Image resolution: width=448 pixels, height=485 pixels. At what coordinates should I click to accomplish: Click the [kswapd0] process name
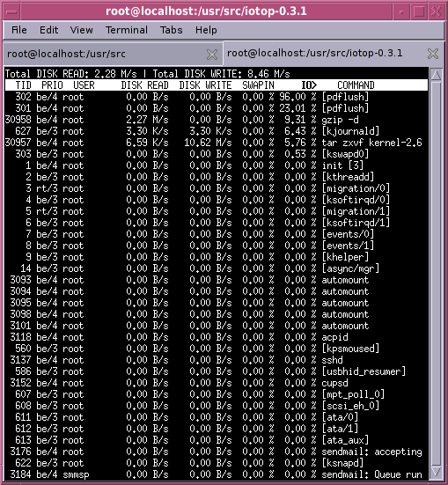(x=345, y=154)
